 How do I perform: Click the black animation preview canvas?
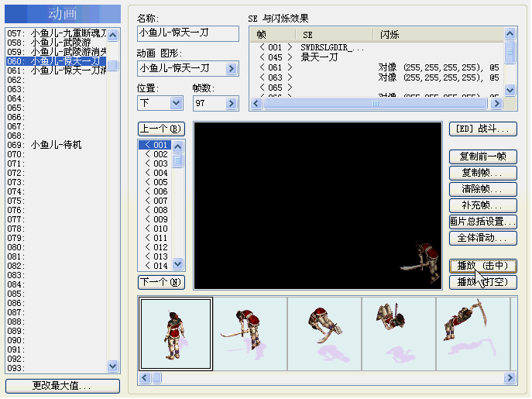click(318, 206)
